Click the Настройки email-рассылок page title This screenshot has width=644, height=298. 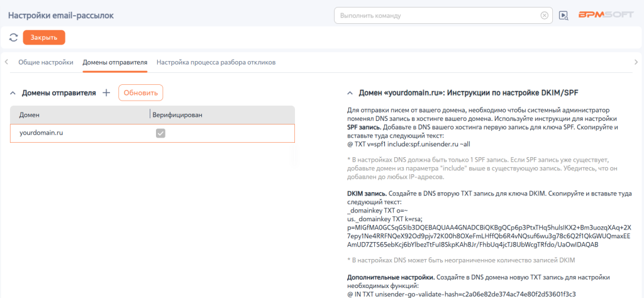point(61,16)
